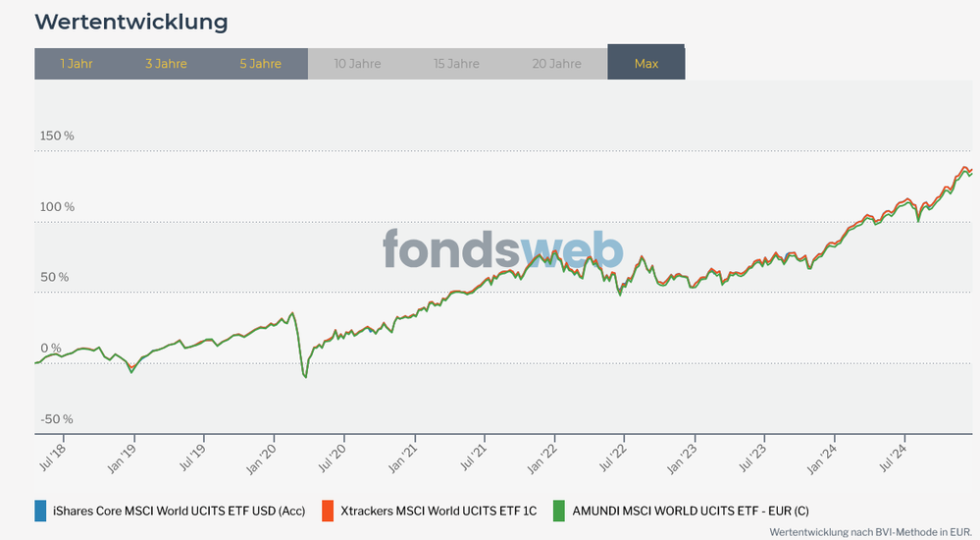The width and height of the screenshot is (980, 540).
Task: Select the 15 Jahre tab
Action: click(456, 64)
